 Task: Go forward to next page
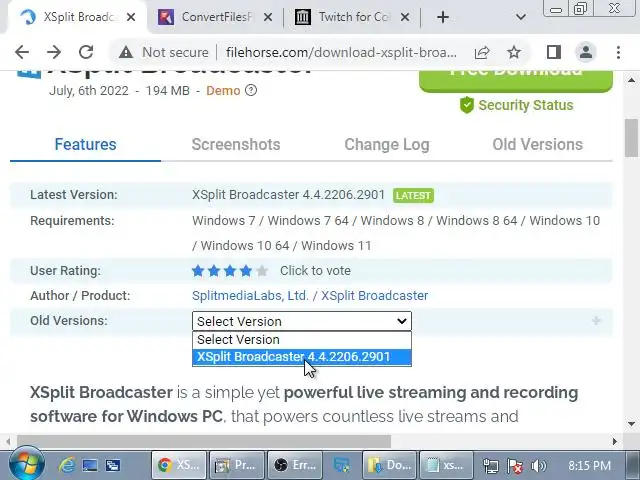tap(53, 52)
